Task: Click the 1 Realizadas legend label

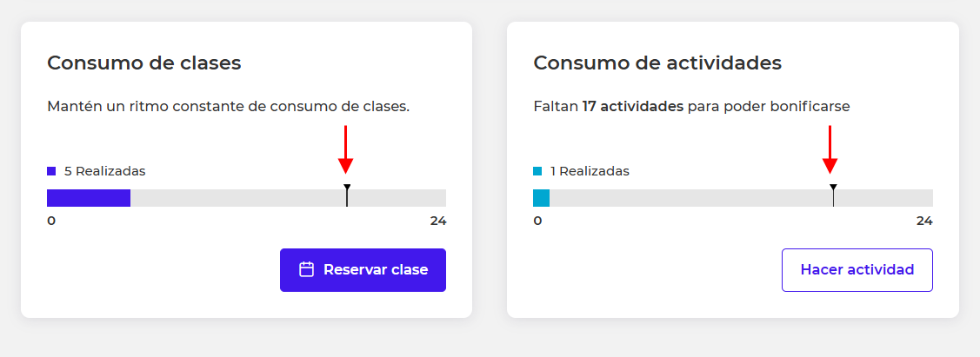Action: (590, 171)
